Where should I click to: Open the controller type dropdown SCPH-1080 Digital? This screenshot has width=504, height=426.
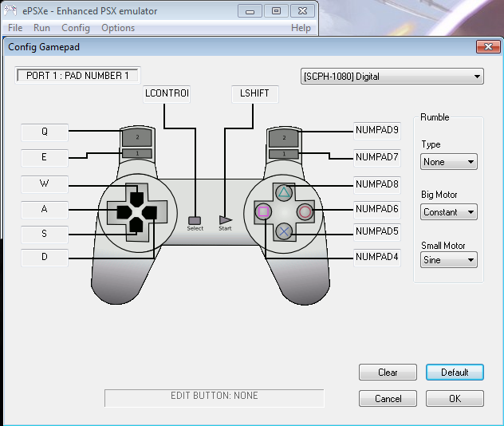click(x=392, y=77)
